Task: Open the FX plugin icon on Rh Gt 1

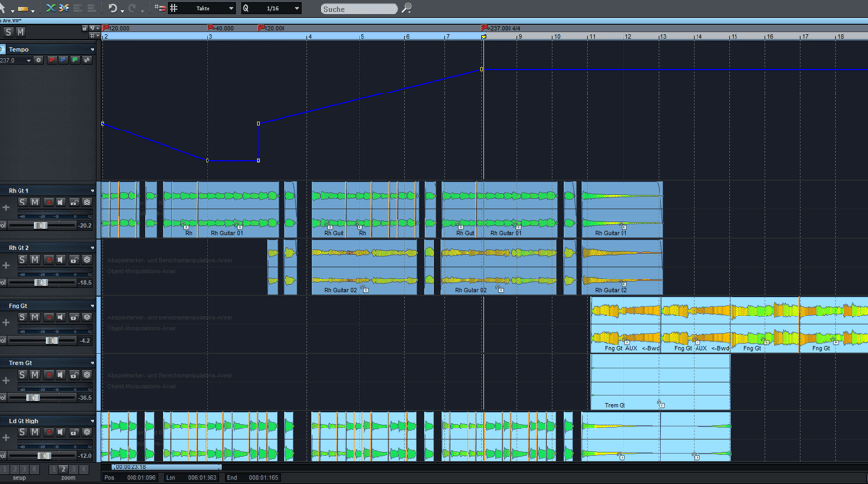Action: [87, 203]
